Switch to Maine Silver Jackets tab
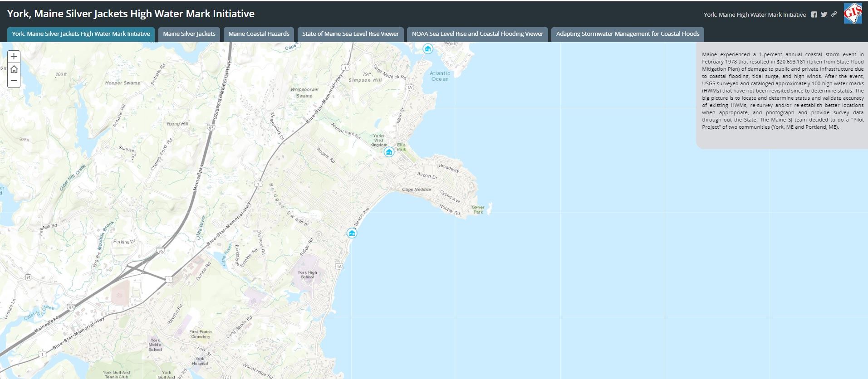This screenshot has width=868, height=379. click(x=189, y=34)
